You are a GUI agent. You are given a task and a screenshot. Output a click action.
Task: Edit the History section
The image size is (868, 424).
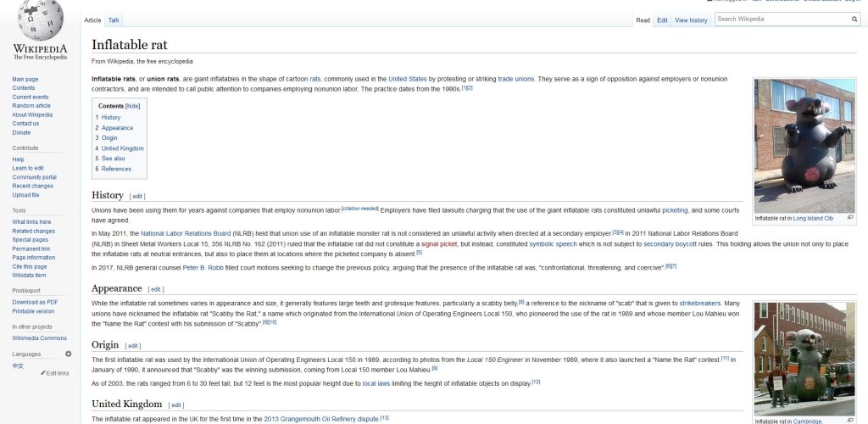[x=137, y=196]
